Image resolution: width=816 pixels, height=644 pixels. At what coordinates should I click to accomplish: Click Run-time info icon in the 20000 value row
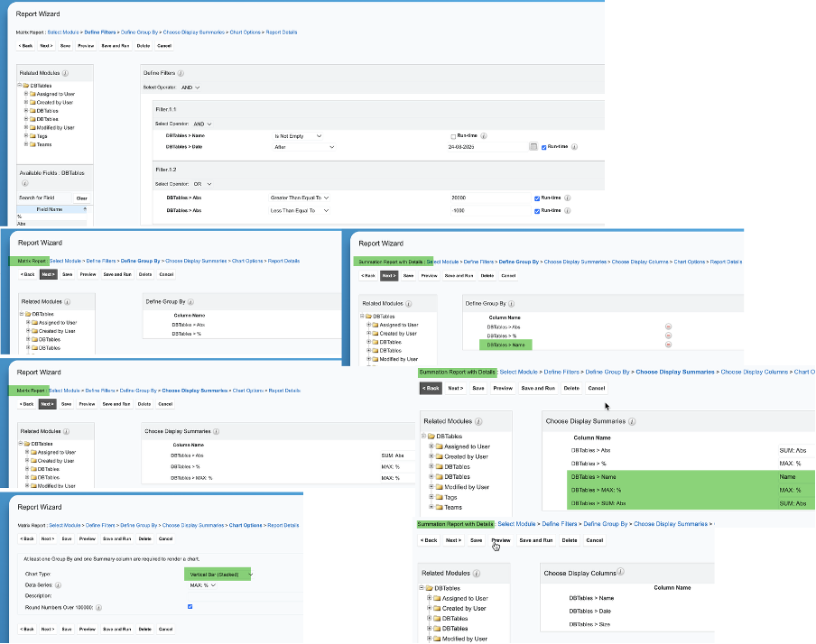pyautogui.click(x=568, y=198)
